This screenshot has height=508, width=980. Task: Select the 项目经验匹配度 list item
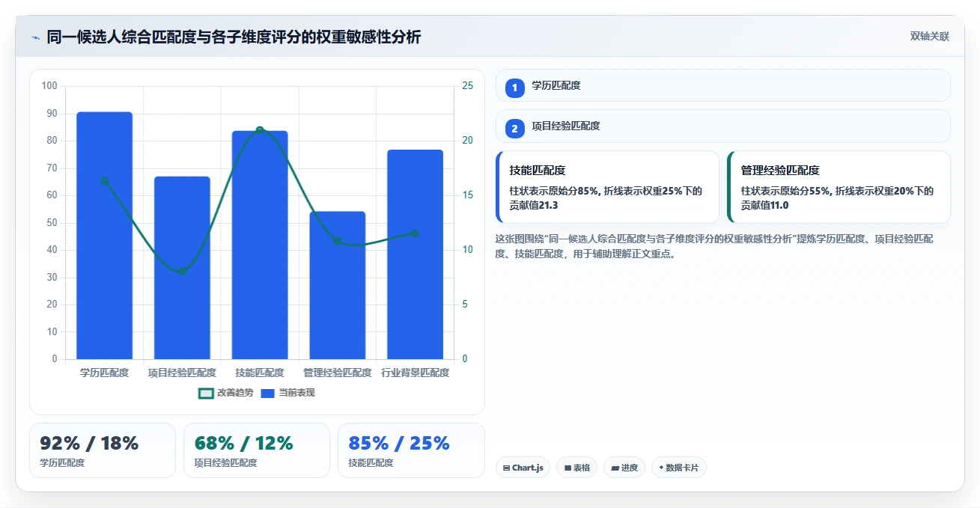723,126
